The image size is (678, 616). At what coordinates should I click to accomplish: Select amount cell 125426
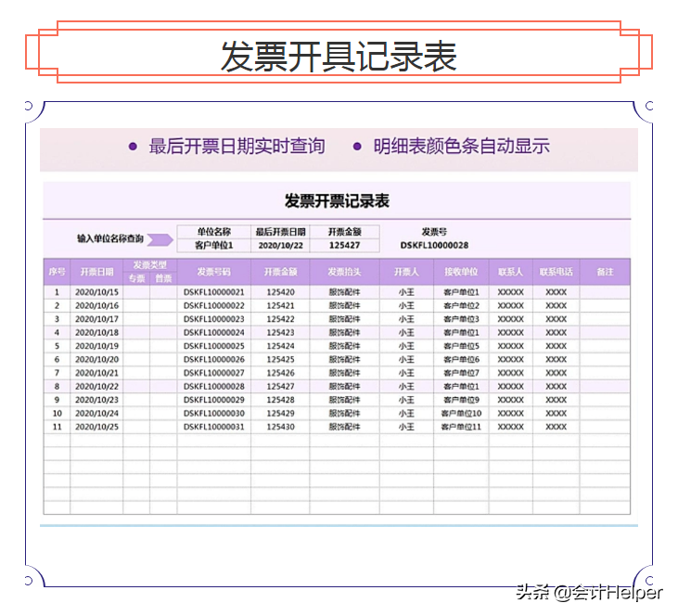point(281,372)
